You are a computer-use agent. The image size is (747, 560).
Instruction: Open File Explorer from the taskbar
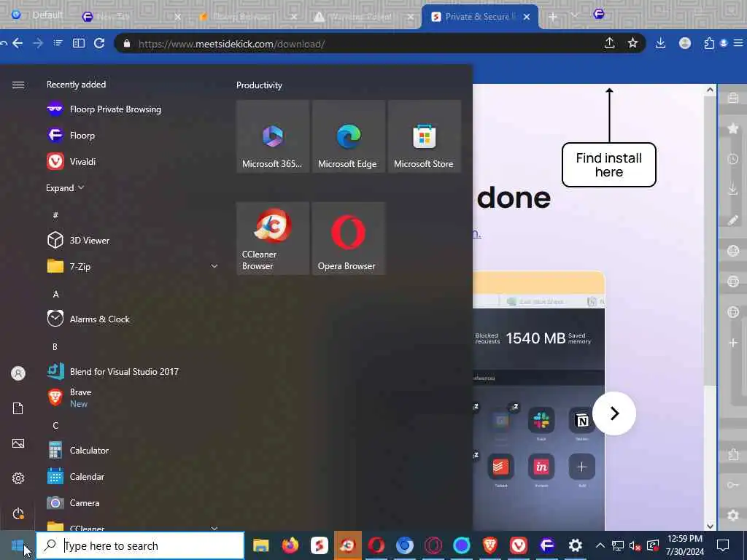[x=261, y=545]
